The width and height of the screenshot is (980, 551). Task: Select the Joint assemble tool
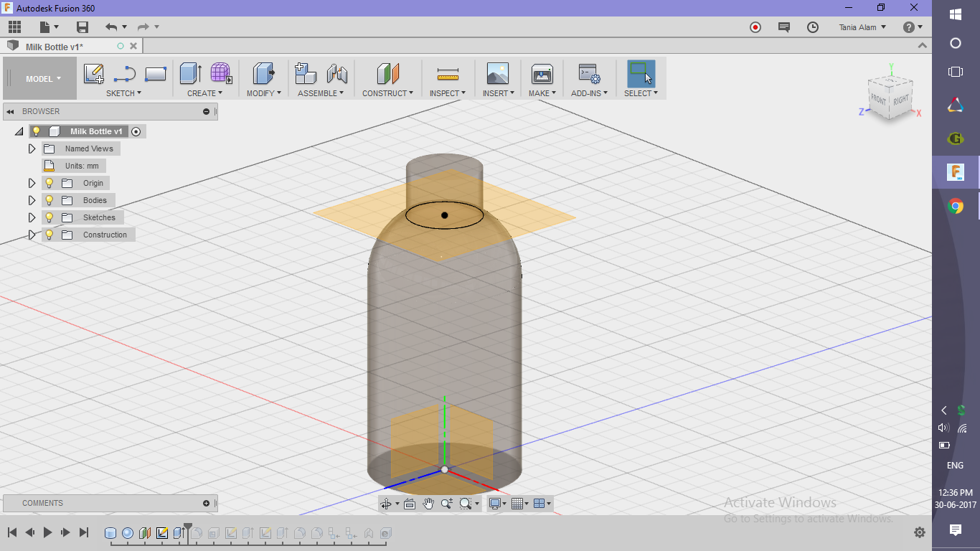coord(336,73)
